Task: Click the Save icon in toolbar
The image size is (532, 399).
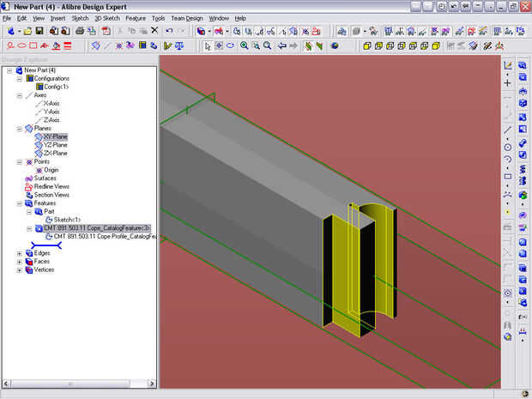Action: pos(39,31)
